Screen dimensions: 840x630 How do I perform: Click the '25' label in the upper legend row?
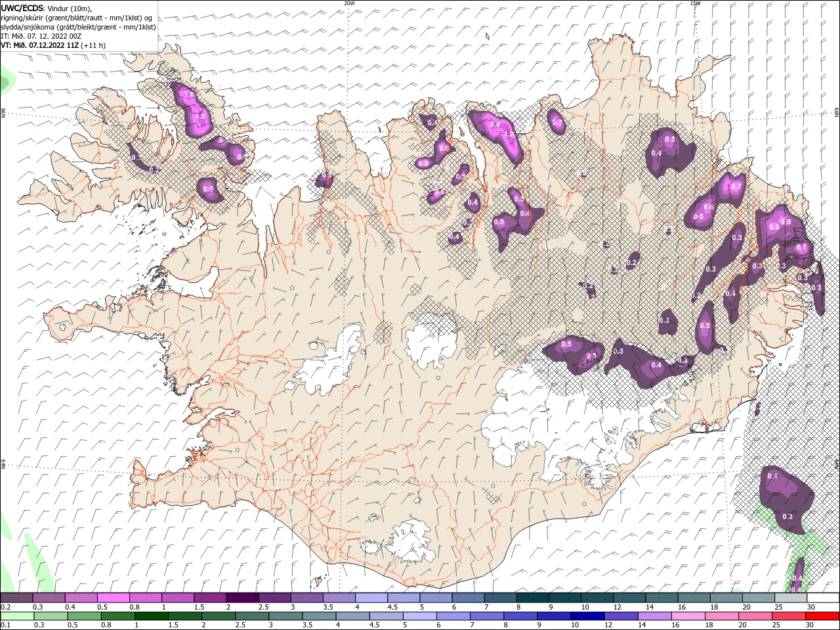[x=779, y=607]
